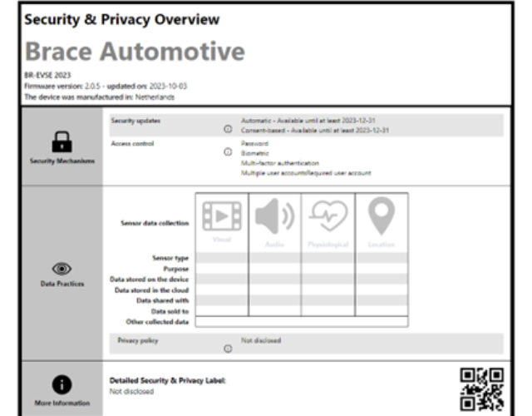This screenshot has height=416, width=532.
Task: Click the Brace Automotive title
Action: (x=135, y=52)
